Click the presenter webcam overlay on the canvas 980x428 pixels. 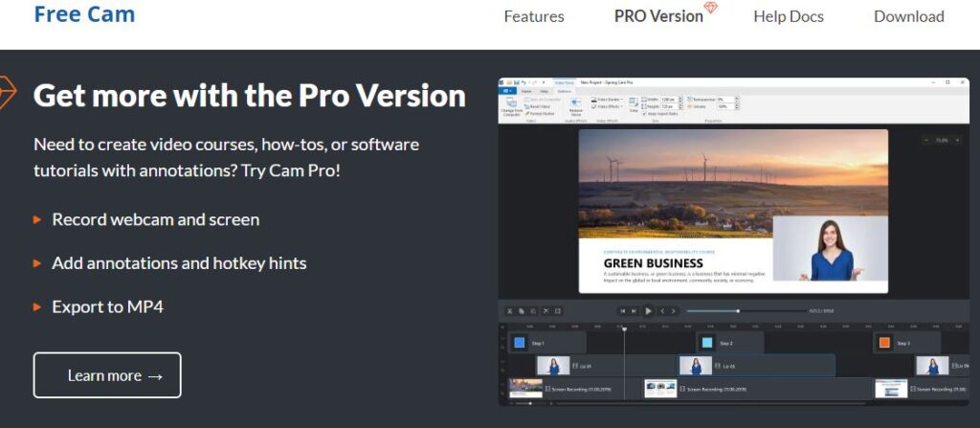[x=830, y=248]
